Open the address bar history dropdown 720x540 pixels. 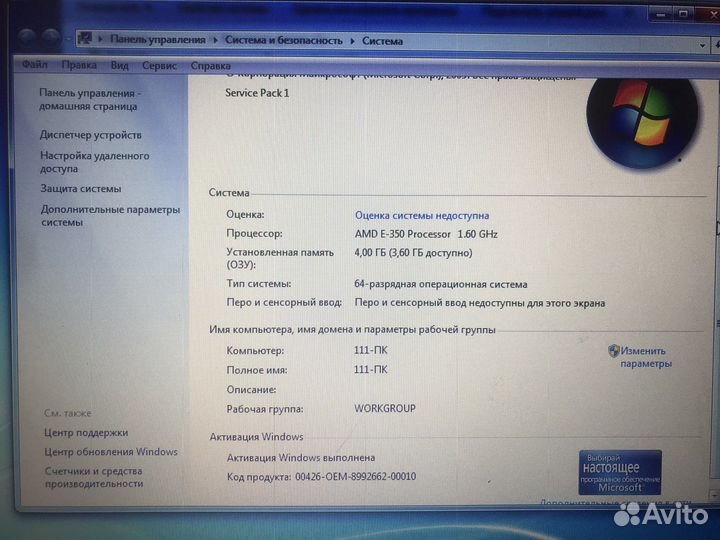click(702, 45)
